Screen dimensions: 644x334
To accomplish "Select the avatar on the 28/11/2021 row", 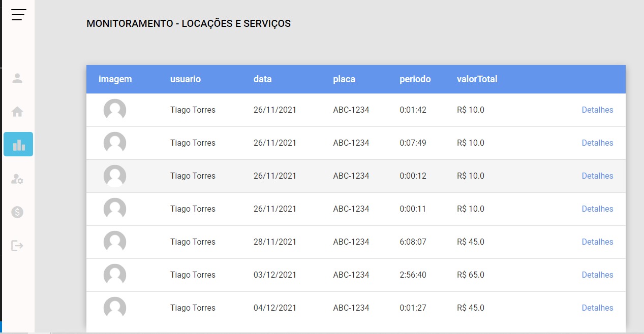I will click(x=114, y=242).
